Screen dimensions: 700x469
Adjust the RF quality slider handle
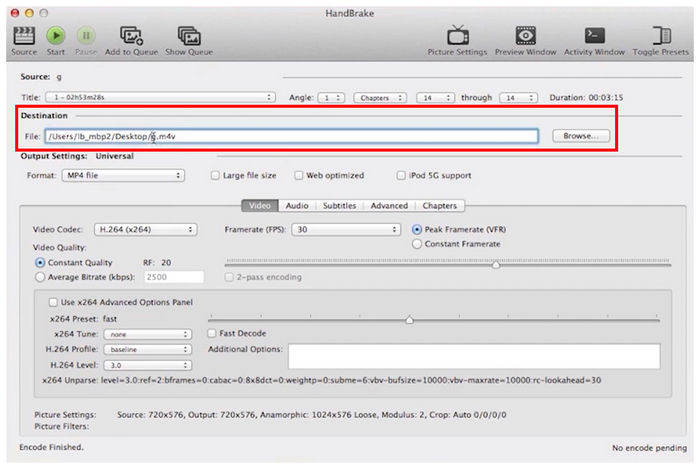(x=496, y=265)
